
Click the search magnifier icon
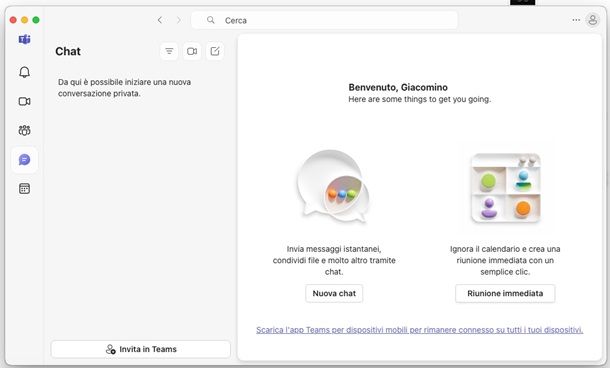coord(210,20)
